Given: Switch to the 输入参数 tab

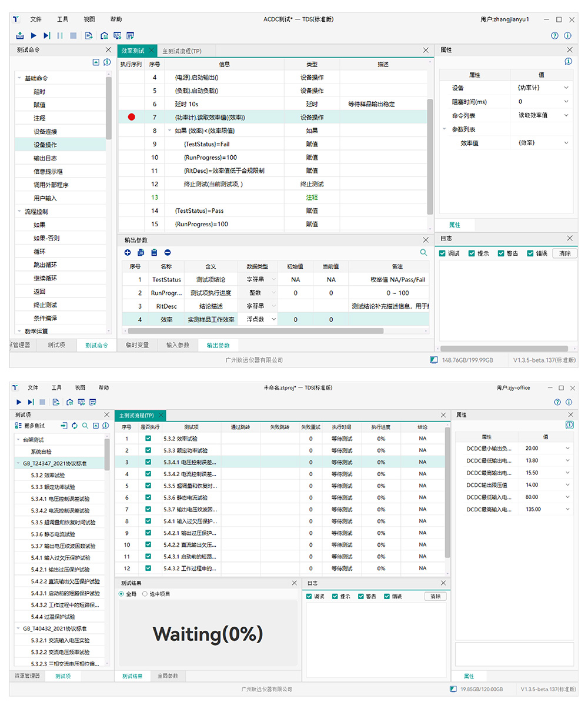Looking at the screenshot, I should (178, 345).
